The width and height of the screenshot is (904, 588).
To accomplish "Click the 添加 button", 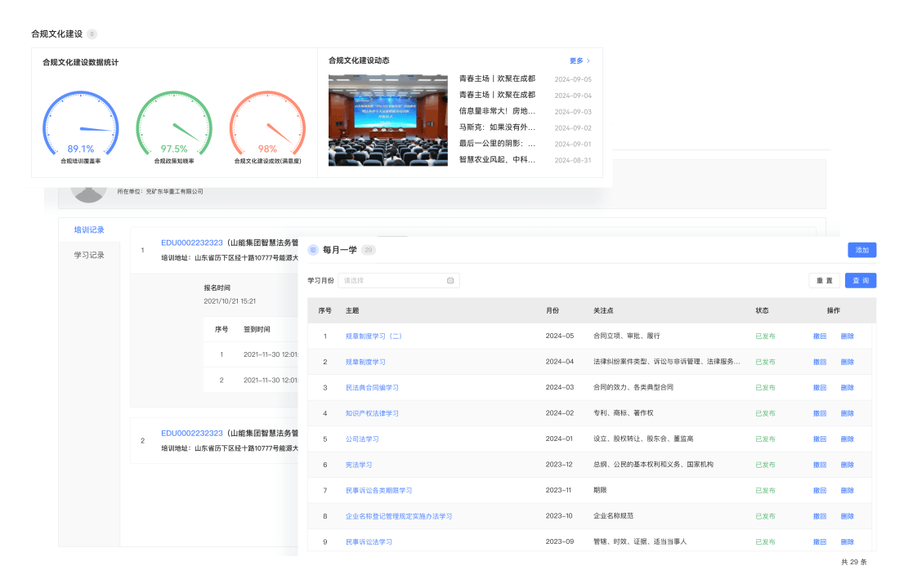I will 862,250.
